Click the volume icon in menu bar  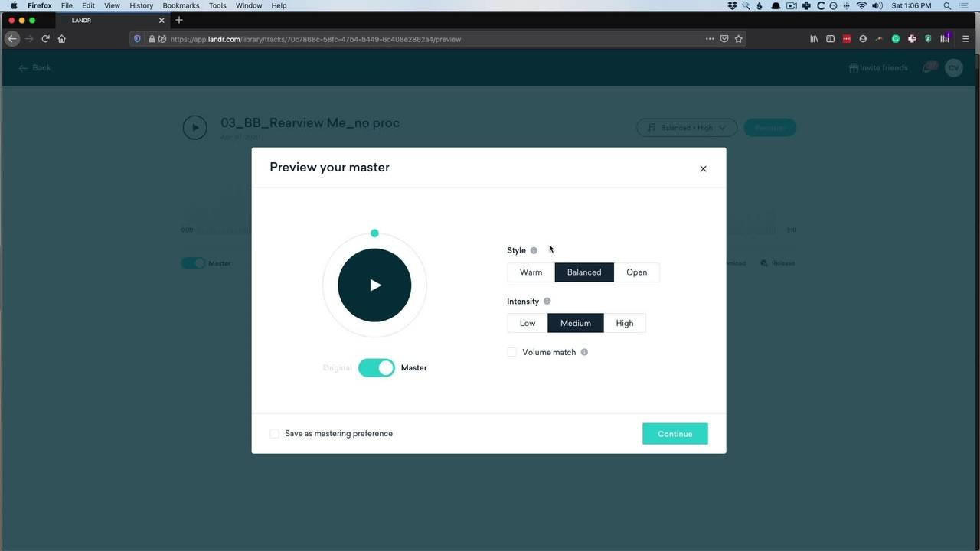877,5
